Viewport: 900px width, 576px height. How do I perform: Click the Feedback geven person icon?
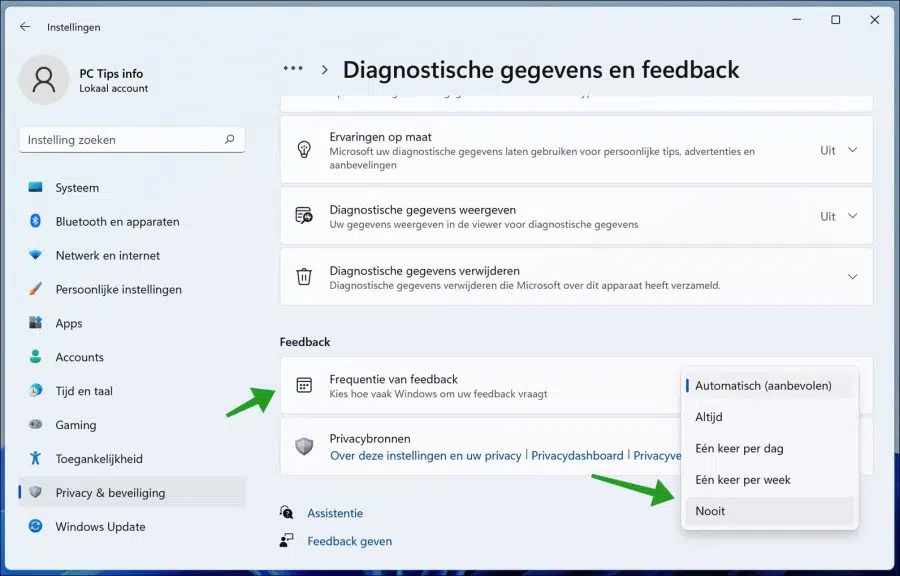[x=286, y=540]
